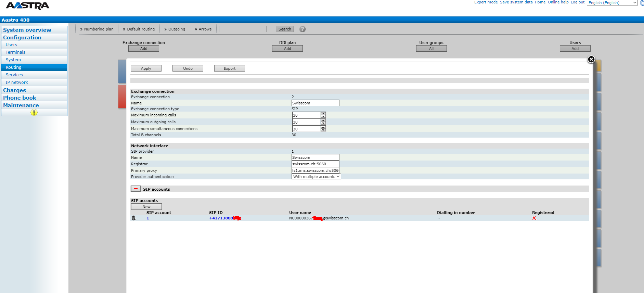Image resolution: width=644 pixels, height=293 pixels.
Task: Open System sidebar item
Action: tap(13, 60)
